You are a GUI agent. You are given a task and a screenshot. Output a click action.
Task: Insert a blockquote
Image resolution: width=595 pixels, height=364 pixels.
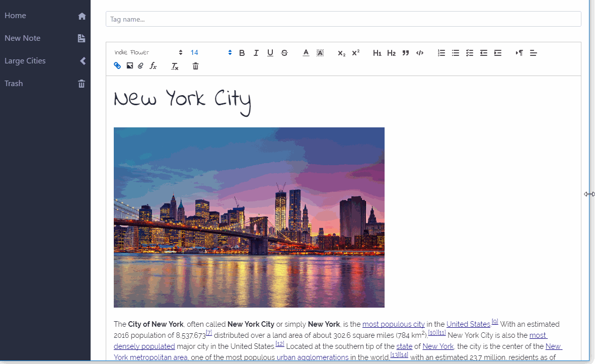pyautogui.click(x=406, y=53)
